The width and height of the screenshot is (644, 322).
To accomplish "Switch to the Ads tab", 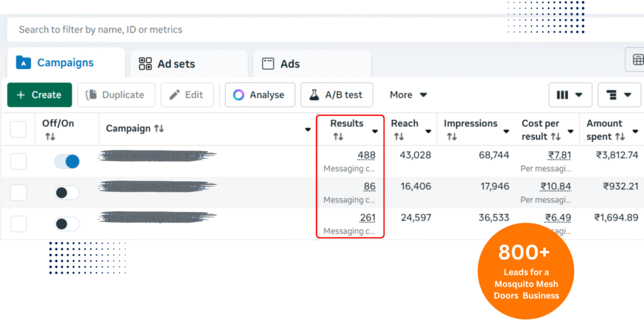I will [289, 64].
